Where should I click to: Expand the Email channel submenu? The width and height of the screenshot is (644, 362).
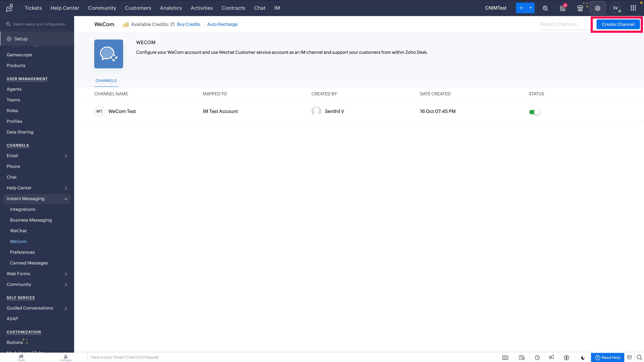[66, 156]
